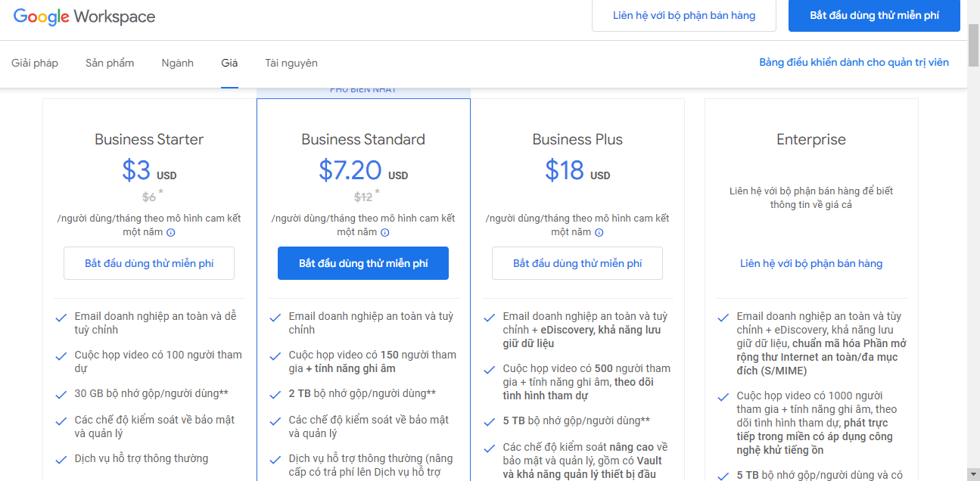The image size is (980, 481).
Task: Click the Google Workspace logo
Action: pos(83,16)
